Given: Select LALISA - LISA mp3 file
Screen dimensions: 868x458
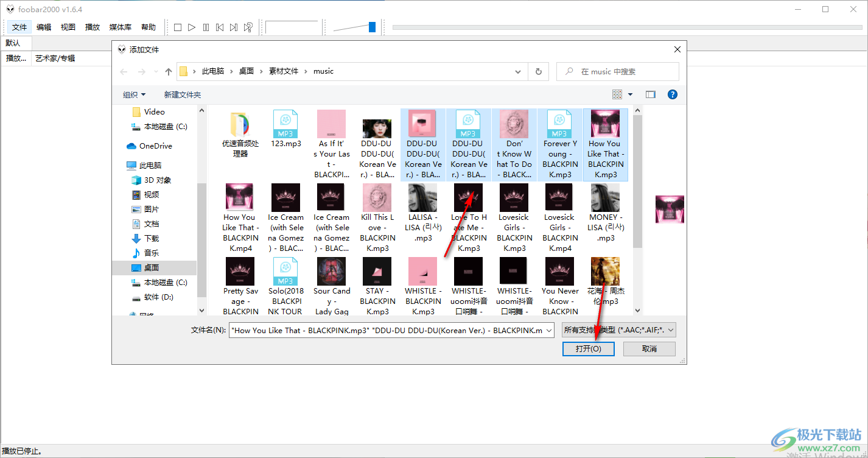Looking at the screenshot, I should coord(423,213).
